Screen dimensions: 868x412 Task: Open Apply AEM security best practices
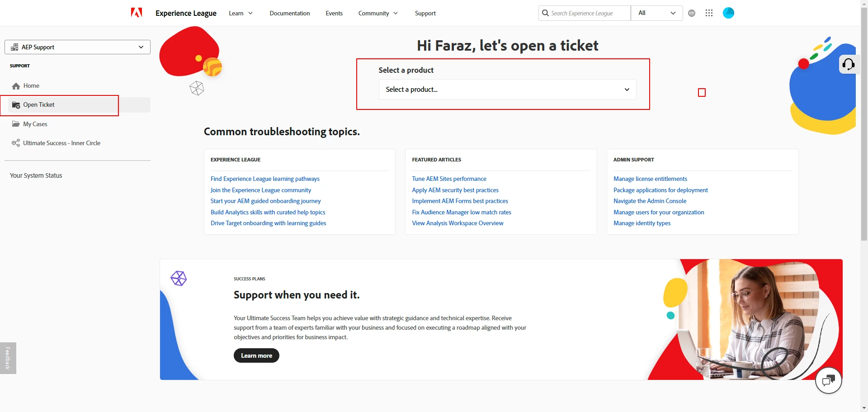click(455, 190)
